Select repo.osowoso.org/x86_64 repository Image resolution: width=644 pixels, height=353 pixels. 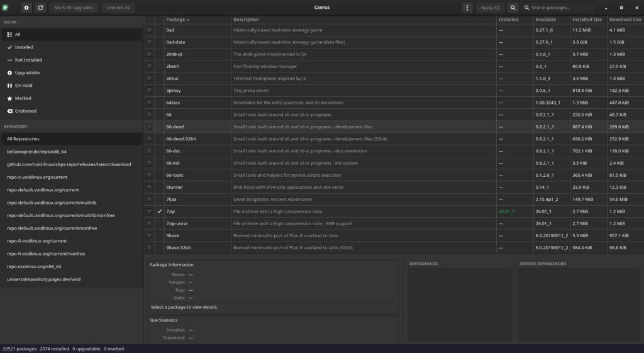pyautogui.click(x=72, y=266)
